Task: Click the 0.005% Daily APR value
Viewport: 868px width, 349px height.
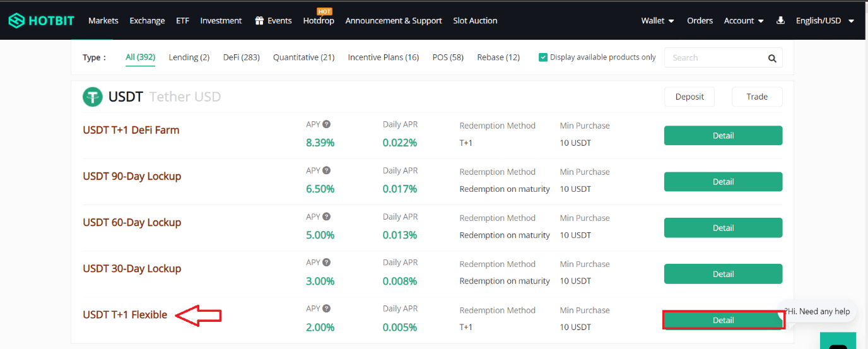Action: (x=400, y=327)
